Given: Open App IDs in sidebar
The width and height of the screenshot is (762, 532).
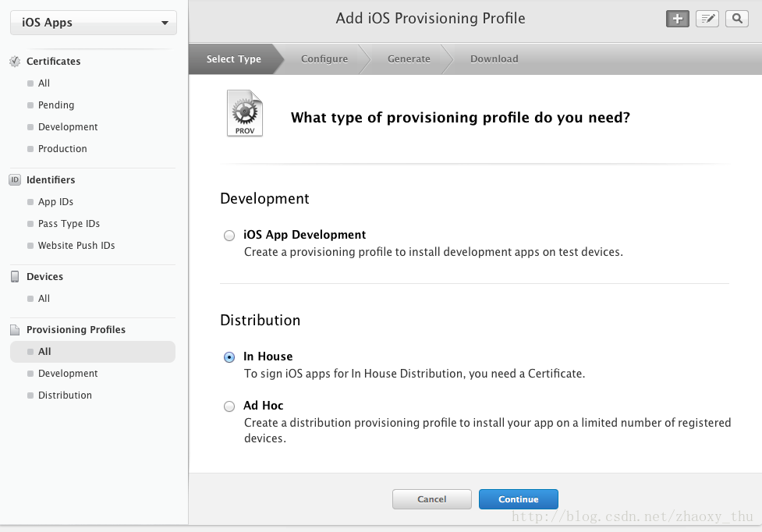Looking at the screenshot, I should point(55,201).
